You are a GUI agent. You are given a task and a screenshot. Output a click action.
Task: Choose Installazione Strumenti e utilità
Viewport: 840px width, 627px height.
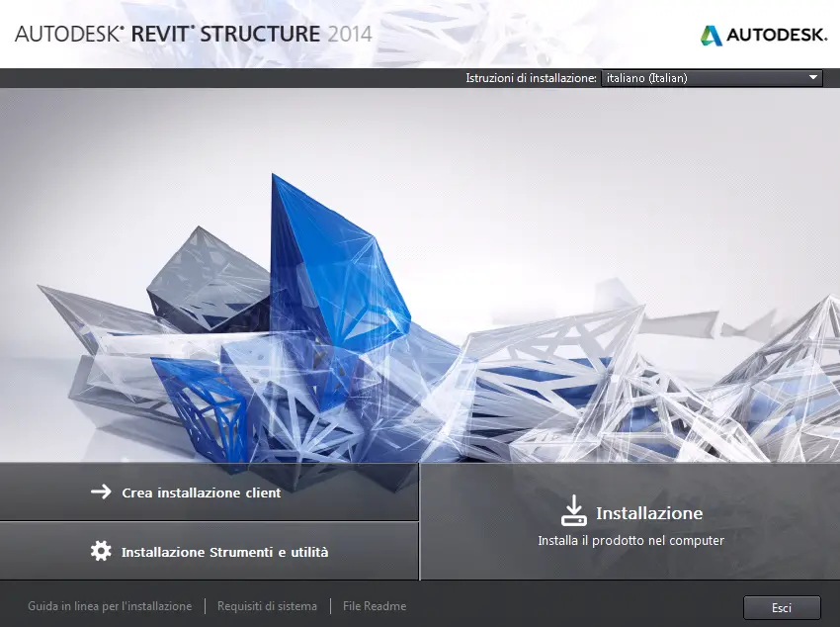[x=209, y=552]
